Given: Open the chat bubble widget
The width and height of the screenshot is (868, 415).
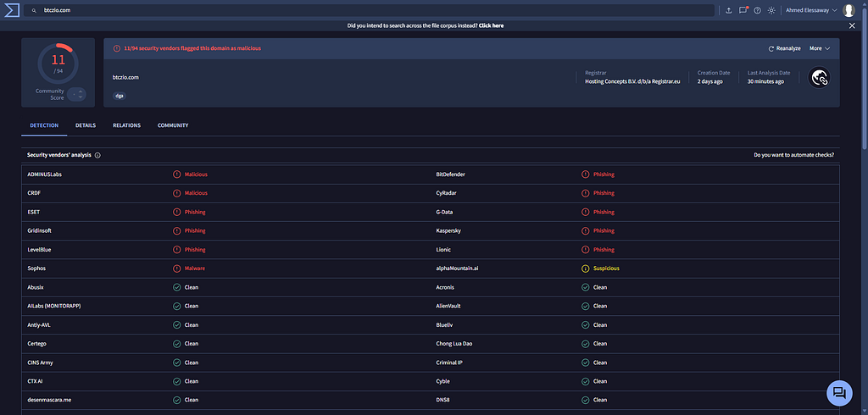Looking at the screenshot, I should tap(839, 393).
